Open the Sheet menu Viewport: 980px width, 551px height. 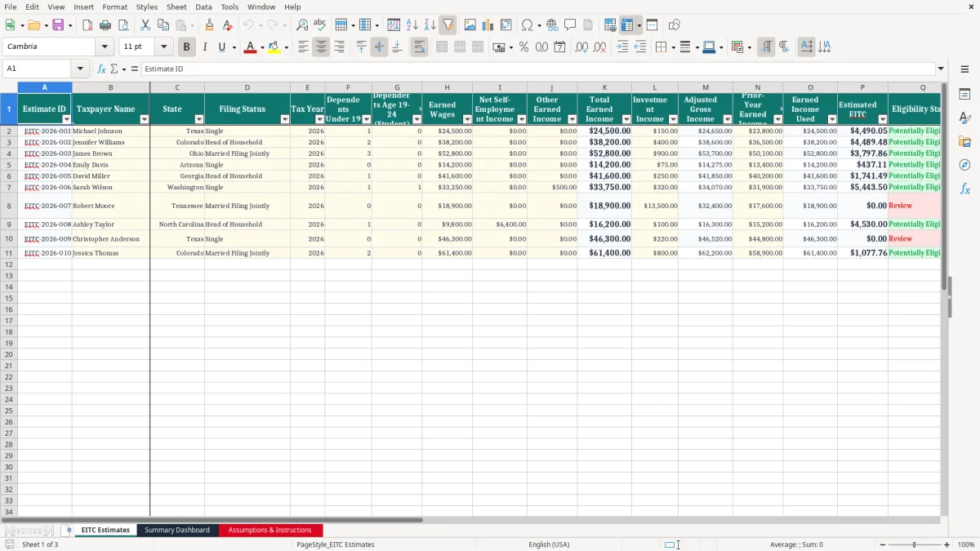[176, 7]
